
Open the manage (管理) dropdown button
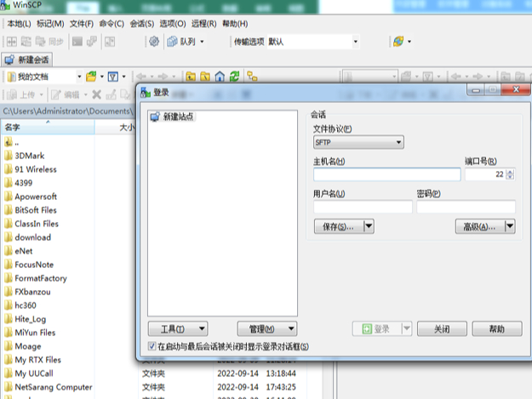(x=267, y=329)
